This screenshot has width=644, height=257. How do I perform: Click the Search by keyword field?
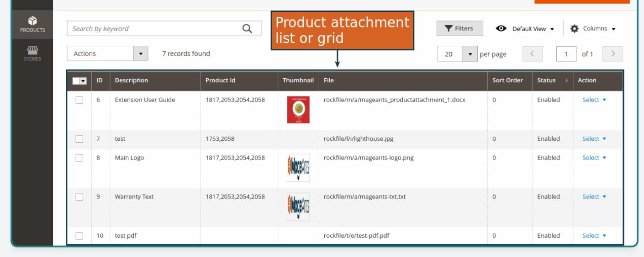tap(153, 29)
